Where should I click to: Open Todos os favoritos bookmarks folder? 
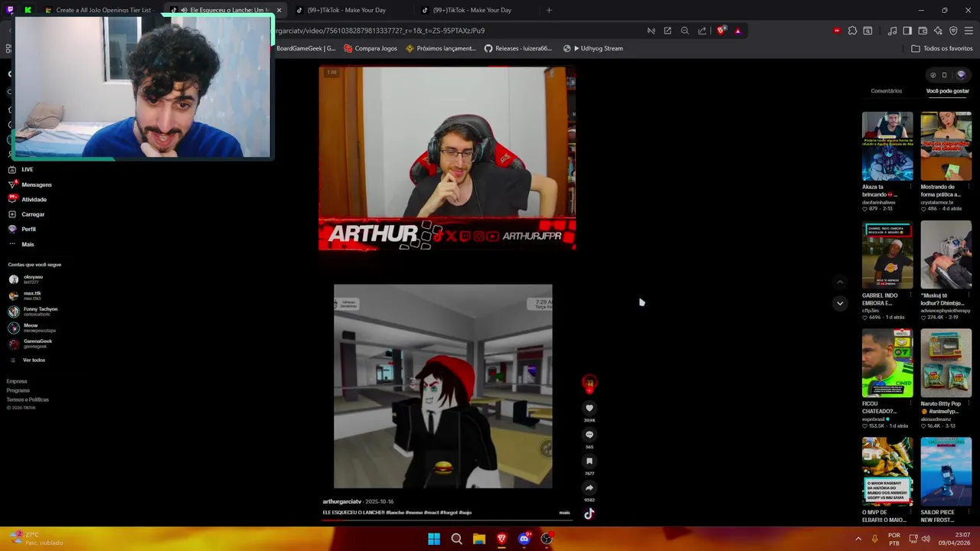pos(942,48)
